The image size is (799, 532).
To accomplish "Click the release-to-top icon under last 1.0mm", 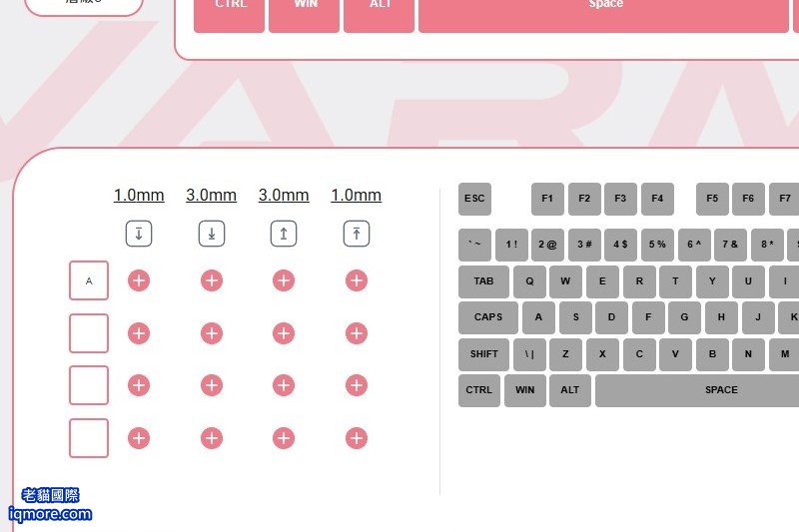I will tap(357, 234).
